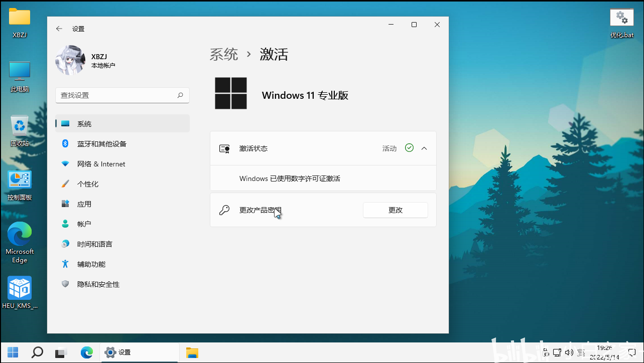Click the activation certificate icon

[224, 149]
